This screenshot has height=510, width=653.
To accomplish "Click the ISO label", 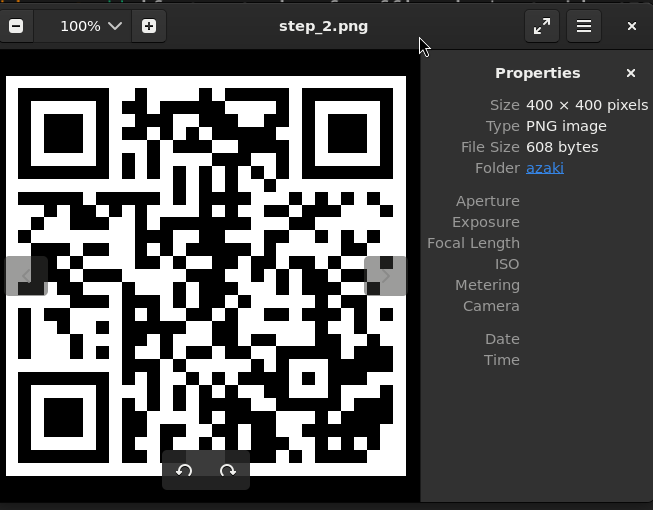I will 507,264.
